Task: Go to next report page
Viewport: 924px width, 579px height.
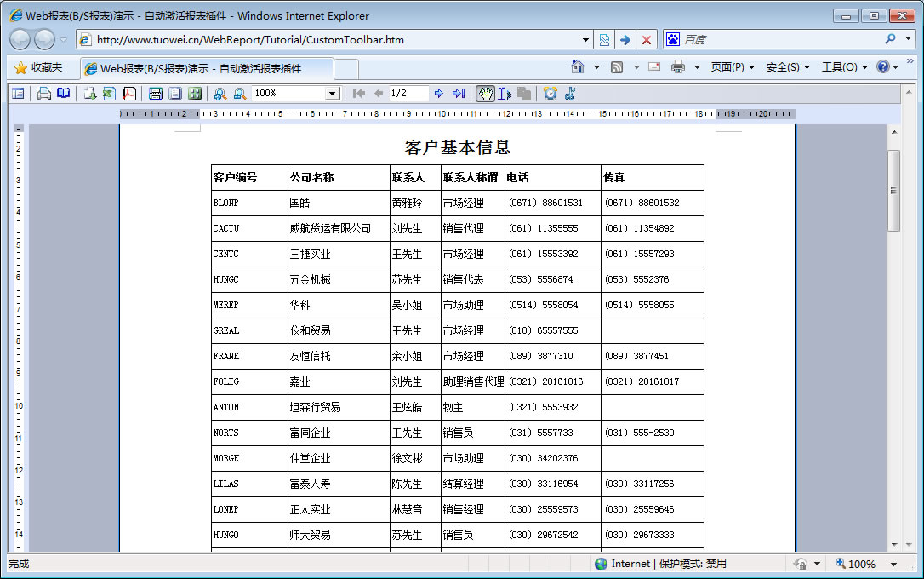Action: (438, 94)
